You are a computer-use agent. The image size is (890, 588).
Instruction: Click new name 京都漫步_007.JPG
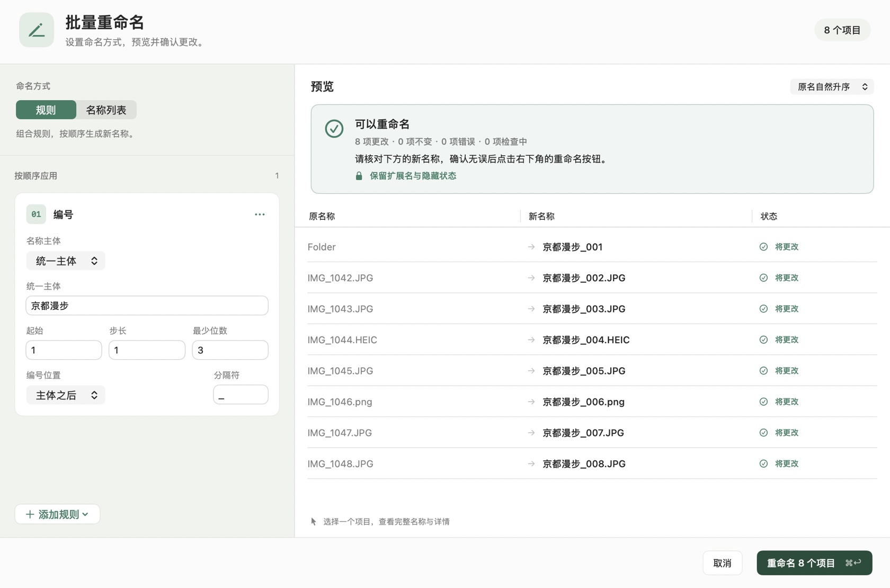[x=583, y=433]
